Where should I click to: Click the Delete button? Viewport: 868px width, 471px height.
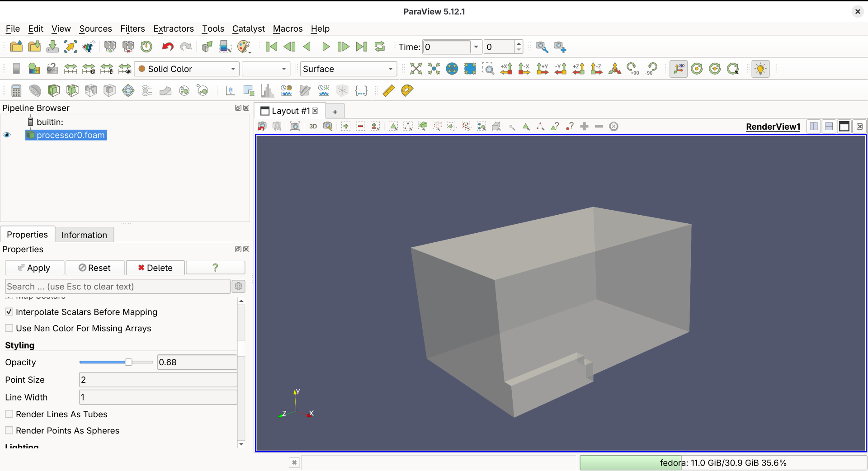tap(155, 268)
